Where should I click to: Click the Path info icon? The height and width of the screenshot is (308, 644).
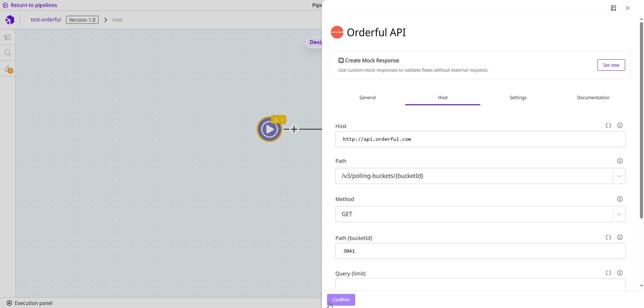620,161
